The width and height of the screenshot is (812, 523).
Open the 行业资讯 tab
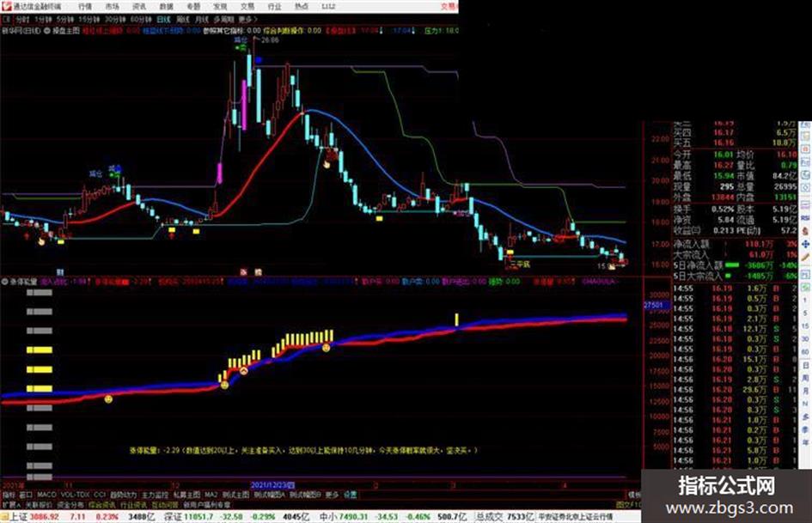click(133, 504)
